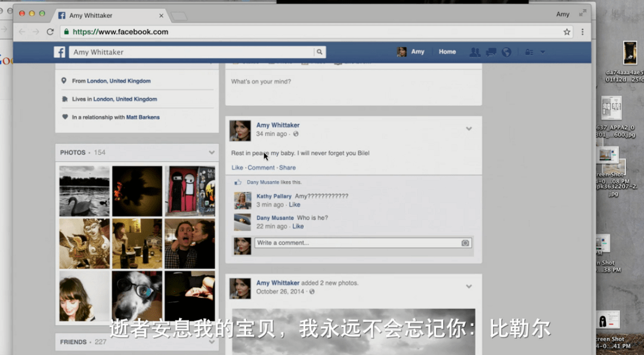Image resolution: width=644 pixels, height=355 pixels.
Task: Click Share under the post
Action: click(287, 168)
